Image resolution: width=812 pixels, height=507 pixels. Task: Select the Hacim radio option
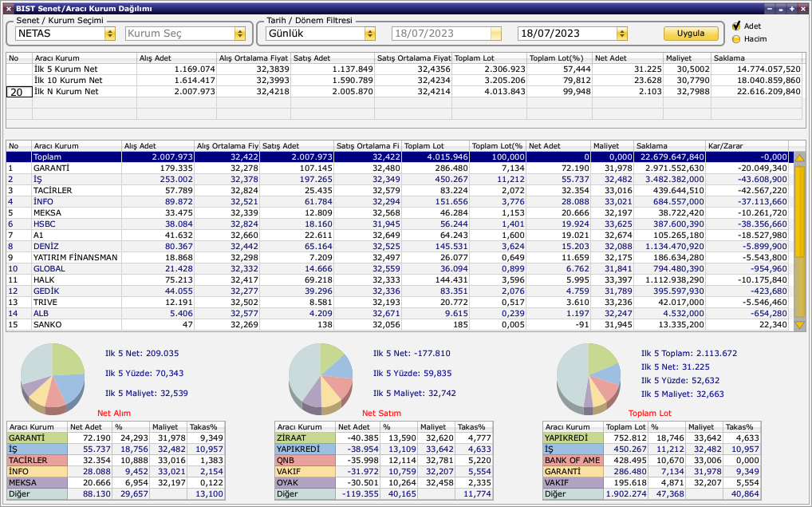pyautogui.click(x=736, y=39)
